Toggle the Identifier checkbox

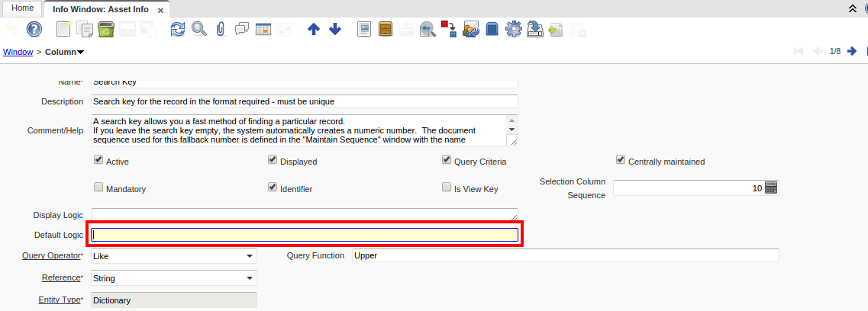point(273,188)
